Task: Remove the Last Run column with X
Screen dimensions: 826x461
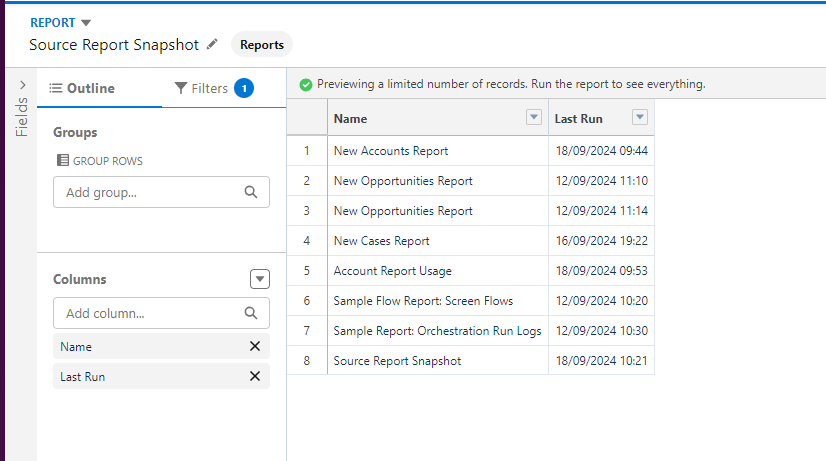Action: 254,376
